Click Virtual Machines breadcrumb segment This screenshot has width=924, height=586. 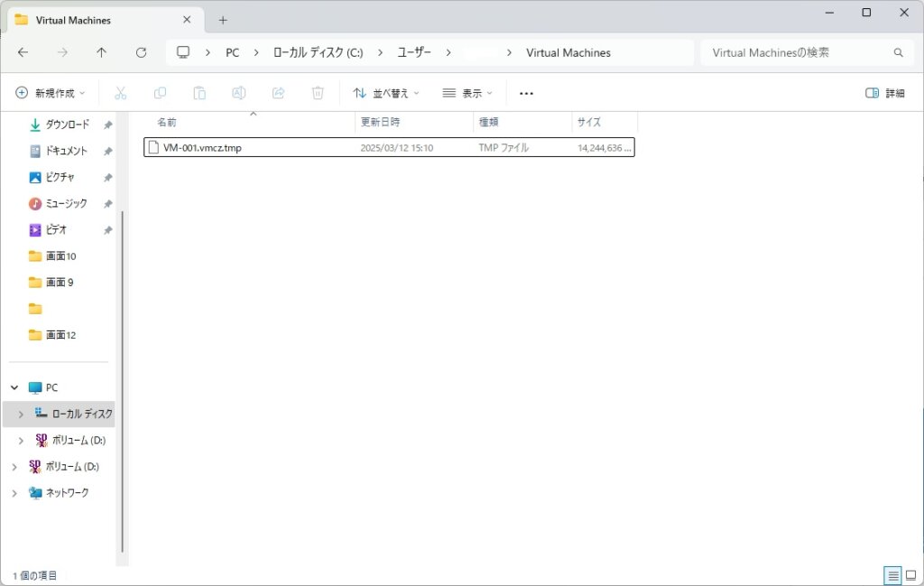pyautogui.click(x=568, y=52)
